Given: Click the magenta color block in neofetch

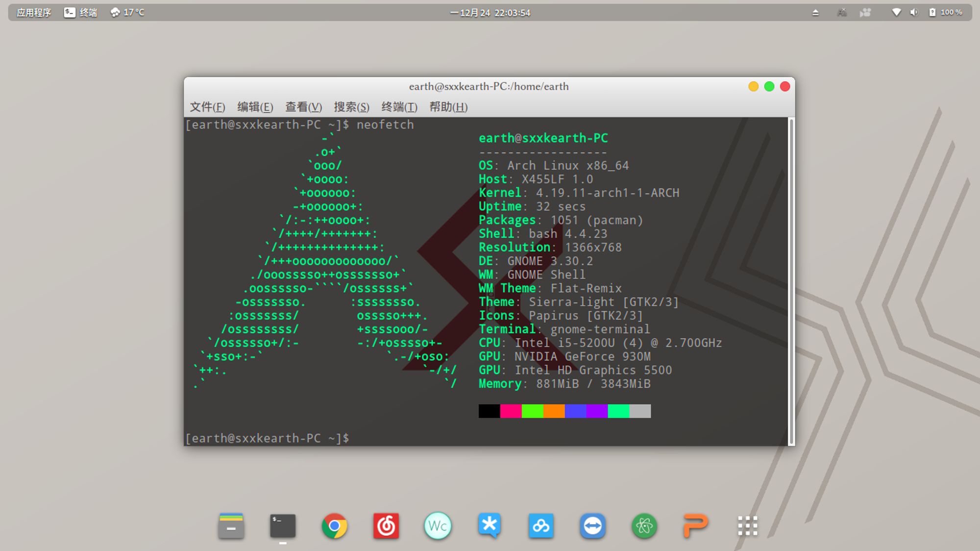Looking at the screenshot, I should pos(511,411).
